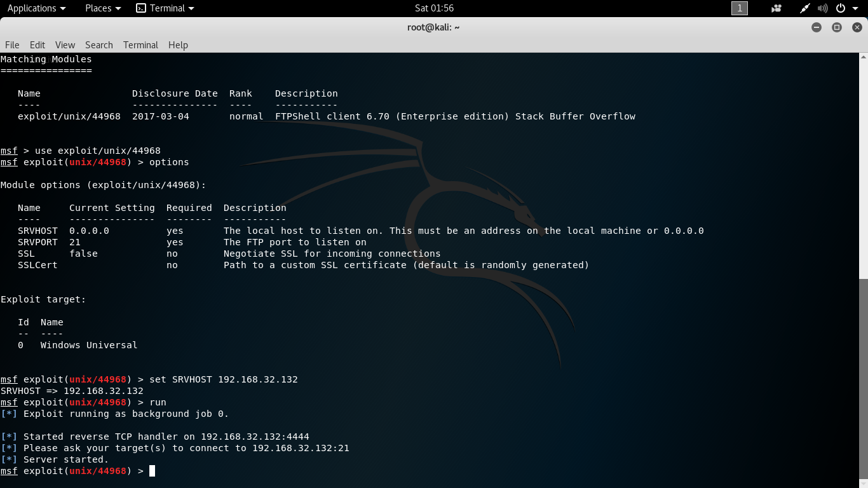Open the Edit menu

point(37,44)
